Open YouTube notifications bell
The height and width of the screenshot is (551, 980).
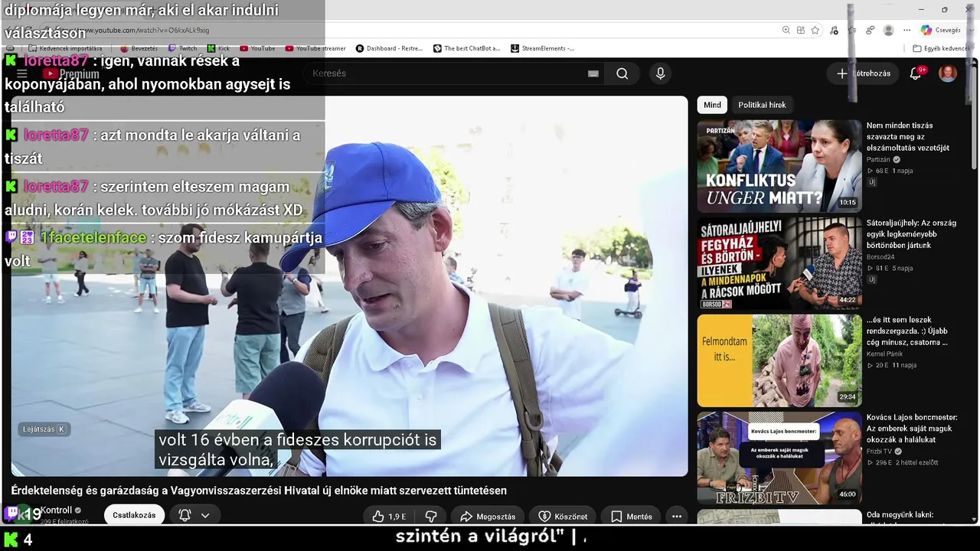tap(916, 73)
